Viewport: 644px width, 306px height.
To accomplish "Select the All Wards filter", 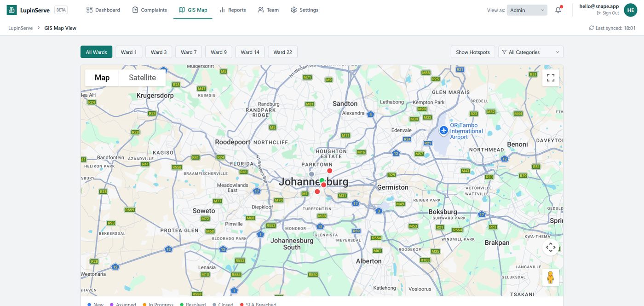I will click(96, 52).
